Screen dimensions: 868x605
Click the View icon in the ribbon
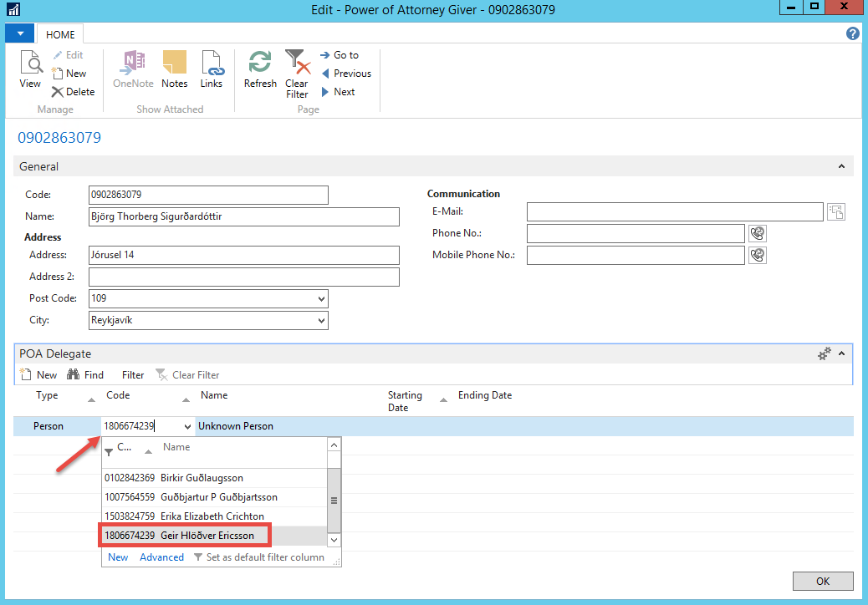click(x=30, y=70)
